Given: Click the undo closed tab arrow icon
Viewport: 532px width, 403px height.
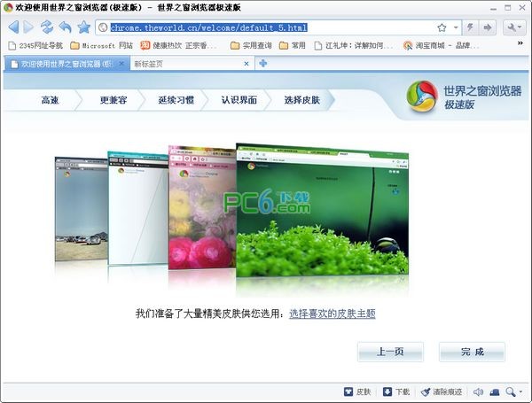Looking at the screenshot, I should 65,27.
